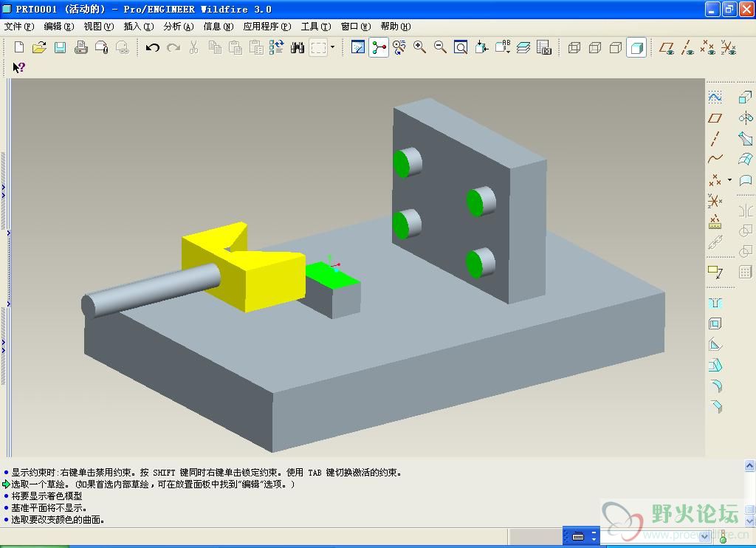Image resolution: width=756 pixels, height=548 pixels.
Task: Click the sketch tool icon in right toolbar
Action: pyautogui.click(x=715, y=97)
